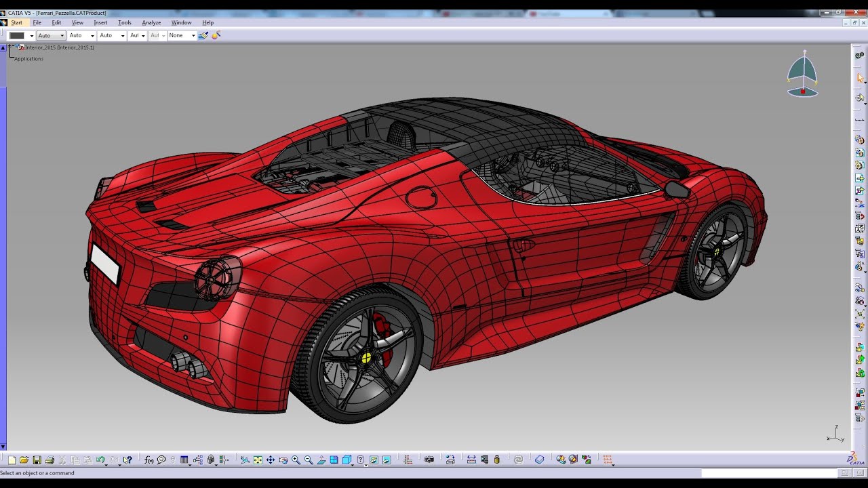Open the Analyze menu
Screen dimensions: 868x488
(151, 22)
